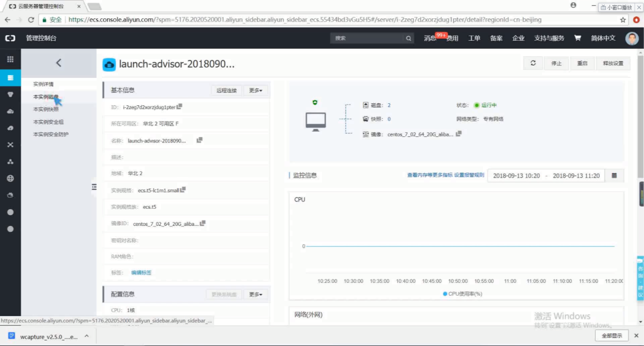Refresh the instance details page
Viewport: 644px width, 346px height.
(x=533, y=63)
